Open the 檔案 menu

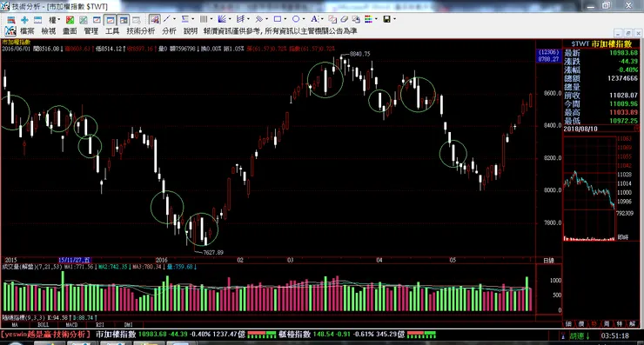coord(27,30)
